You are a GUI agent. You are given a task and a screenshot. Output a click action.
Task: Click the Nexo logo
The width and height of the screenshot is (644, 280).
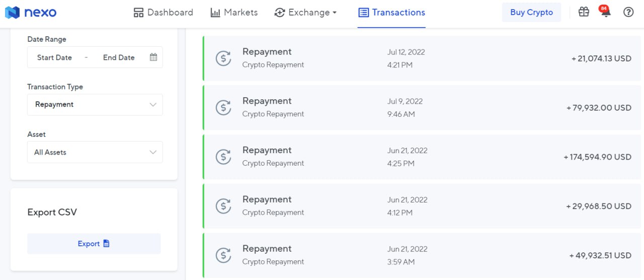[31, 13]
